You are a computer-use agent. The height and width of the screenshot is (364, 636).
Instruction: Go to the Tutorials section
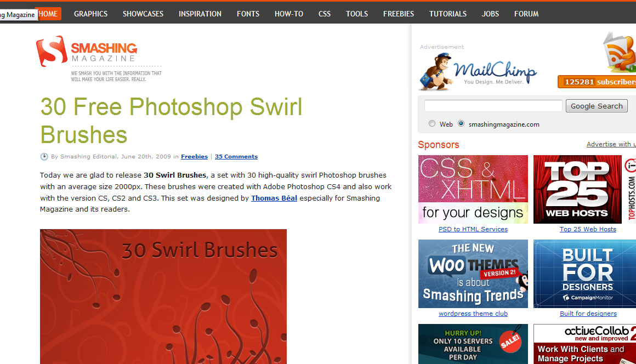point(448,14)
